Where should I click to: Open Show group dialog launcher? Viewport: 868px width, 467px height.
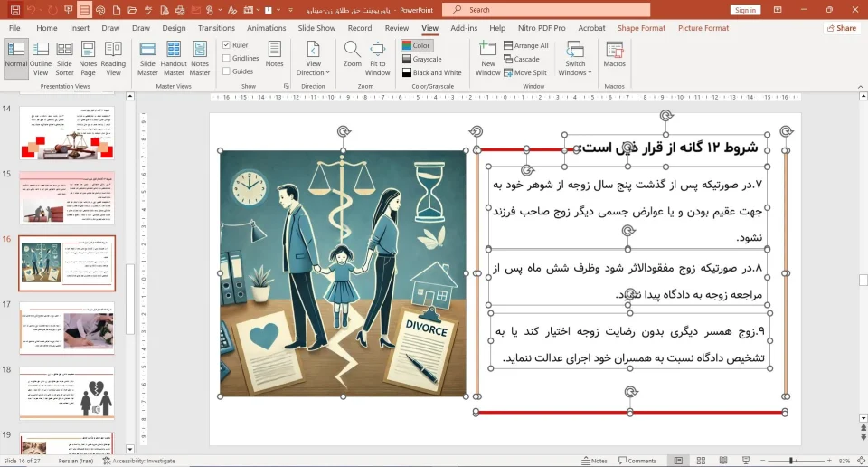(287, 86)
